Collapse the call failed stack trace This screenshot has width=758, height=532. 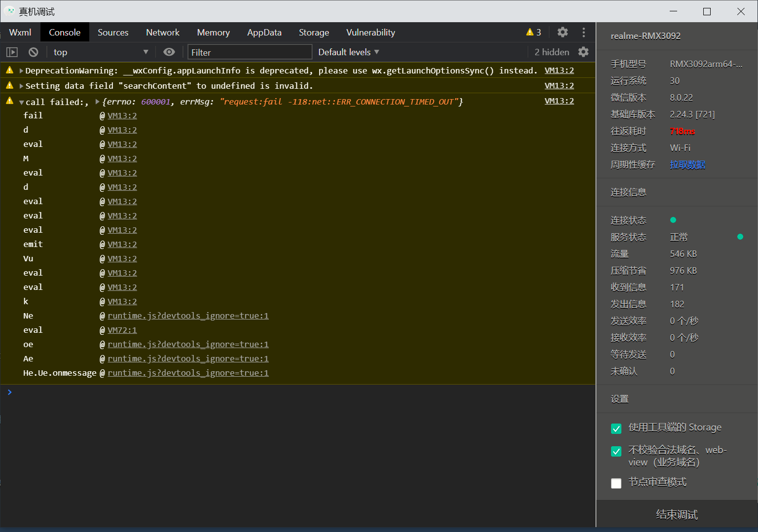21,103
